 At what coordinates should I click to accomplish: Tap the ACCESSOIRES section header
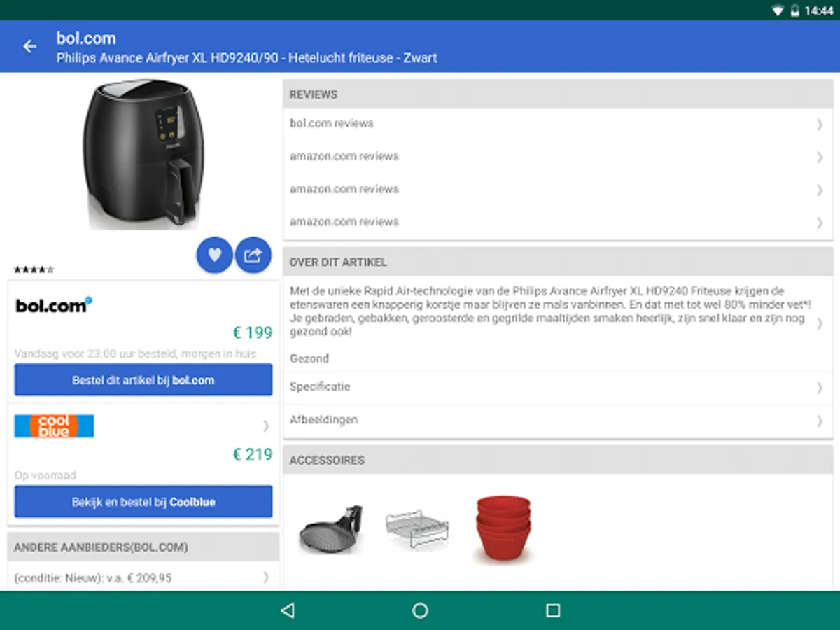[x=558, y=461]
